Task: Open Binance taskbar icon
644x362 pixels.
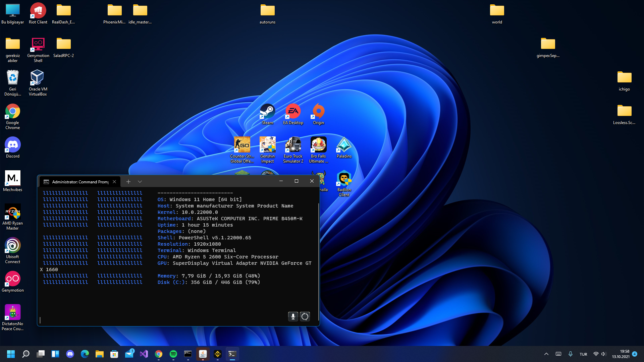Action: 218,354
